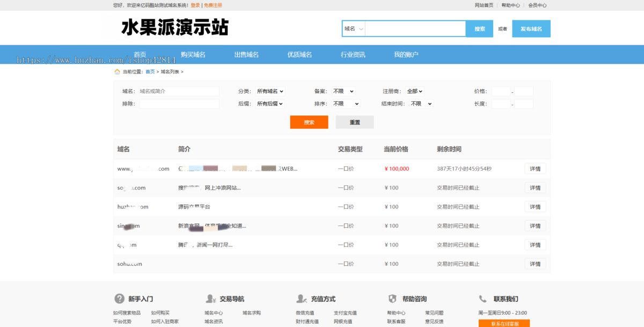Click the 发布域名 button
Image resolution: width=644 pixels, height=327 pixels.
[531, 28]
